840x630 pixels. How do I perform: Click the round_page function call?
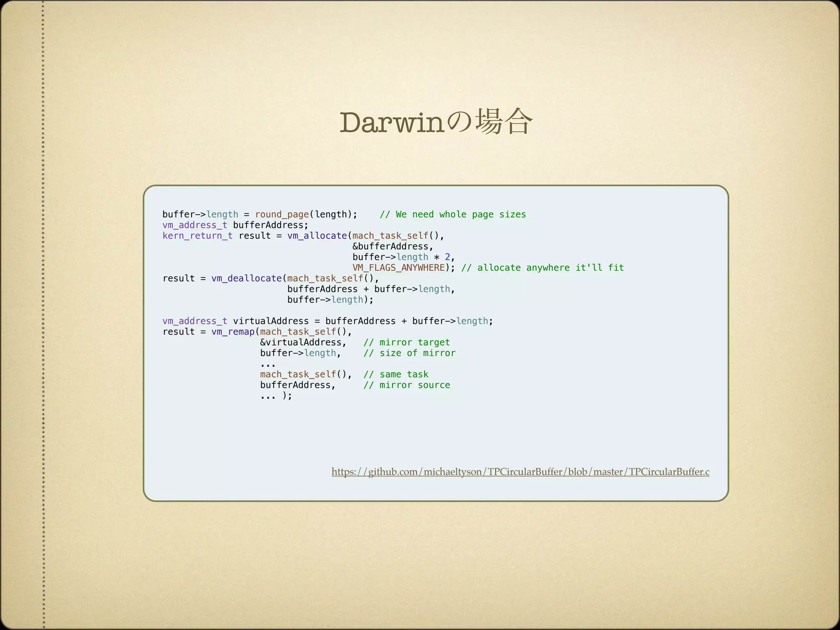[x=282, y=215]
